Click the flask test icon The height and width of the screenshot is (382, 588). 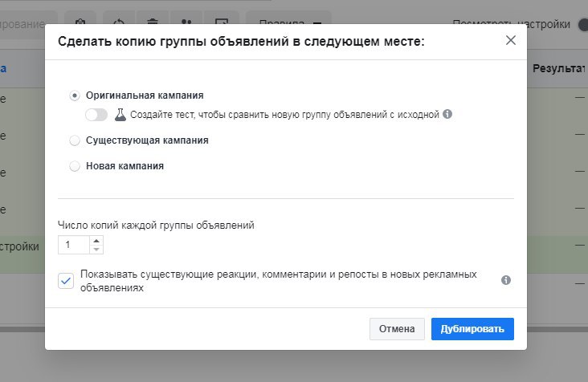click(x=120, y=115)
